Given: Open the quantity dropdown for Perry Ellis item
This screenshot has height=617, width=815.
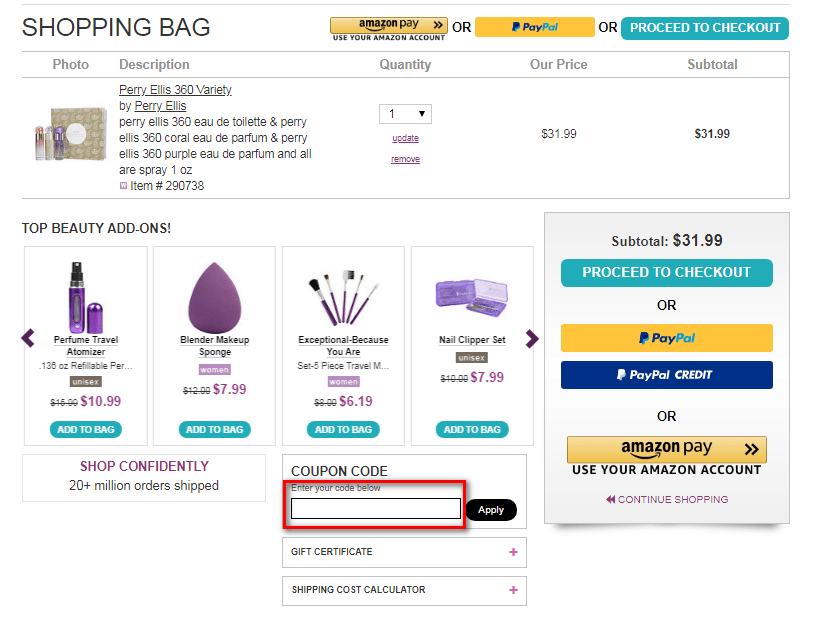Looking at the screenshot, I should click(x=404, y=114).
